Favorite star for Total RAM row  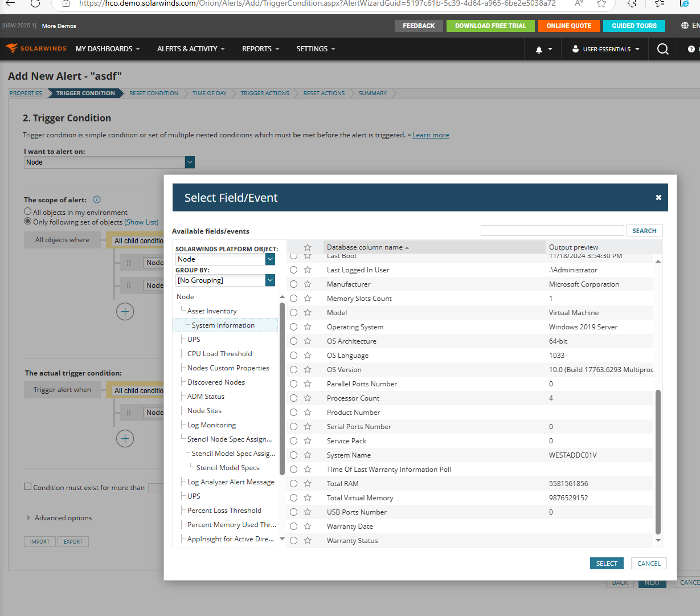tap(308, 483)
